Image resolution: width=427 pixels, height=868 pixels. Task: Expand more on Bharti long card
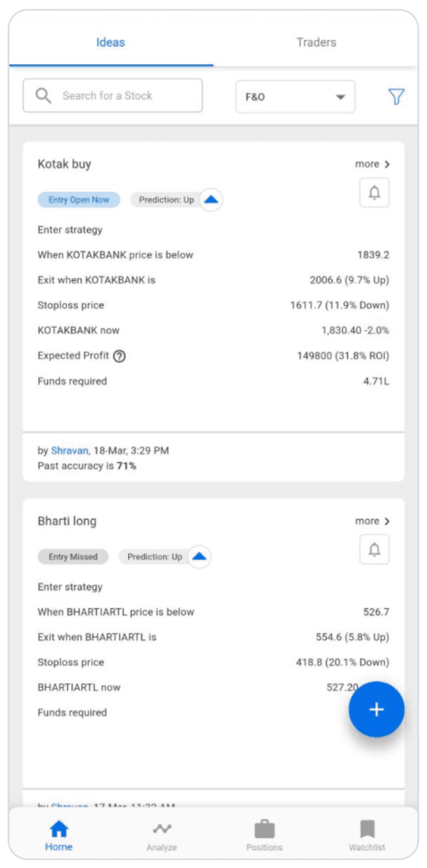pyautogui.click(x=372, y=521)
